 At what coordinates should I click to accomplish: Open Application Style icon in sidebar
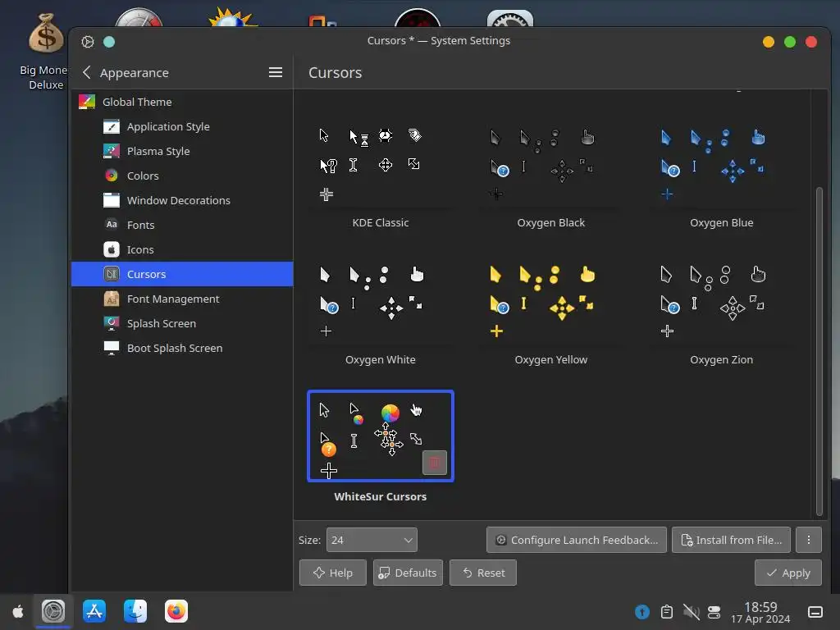pyautogui.click(x=112, y=126)
